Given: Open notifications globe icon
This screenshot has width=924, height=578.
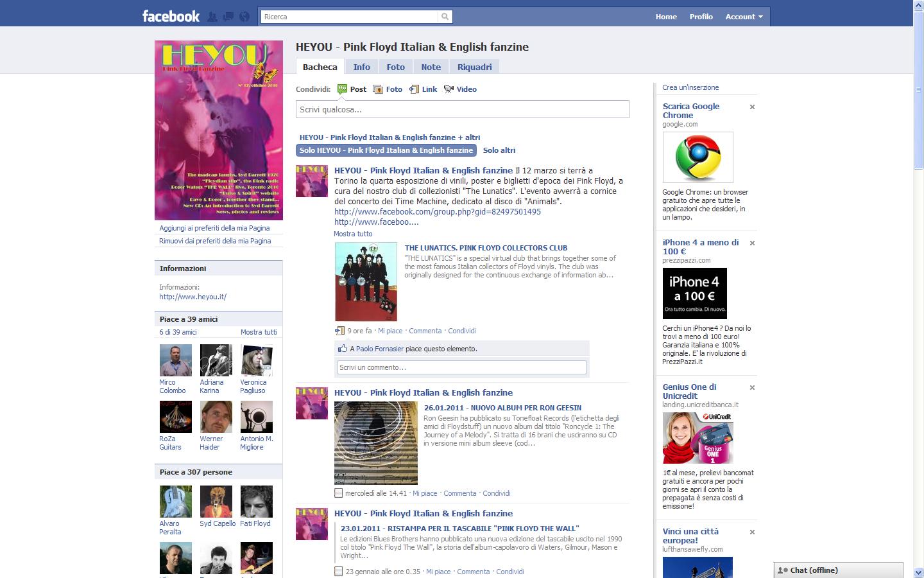Looking at the screenshot, I should tap(244, 17).
